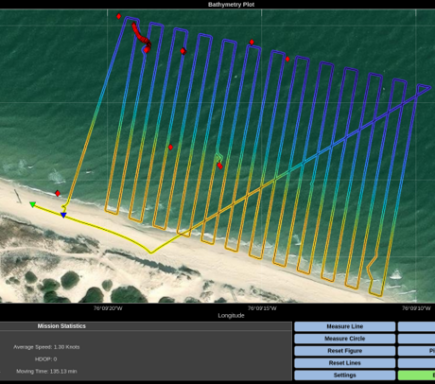Click the partially visible button beside Reset Figure
The height and width of the screenshot is (384, 435).
coord(416,351)
